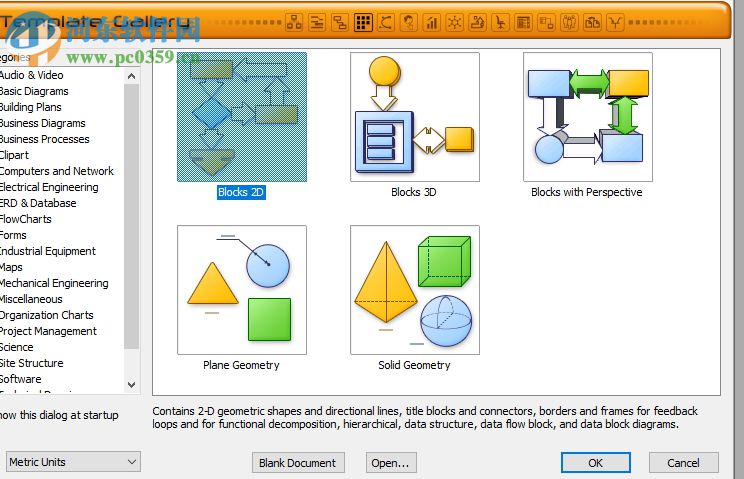This screenshot has width=744, height=479.
Task: Pick the two people icon in header
Action: pos(569,22)
